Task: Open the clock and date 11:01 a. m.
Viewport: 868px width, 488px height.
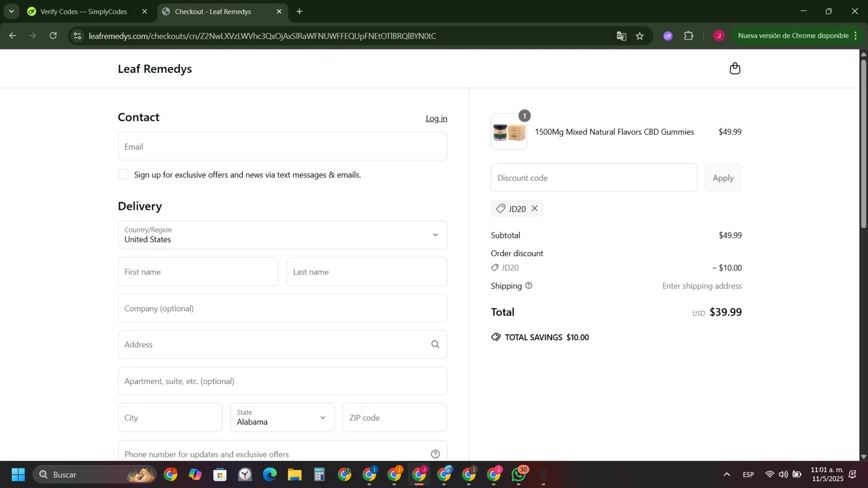Action: (x=827, y=474)
